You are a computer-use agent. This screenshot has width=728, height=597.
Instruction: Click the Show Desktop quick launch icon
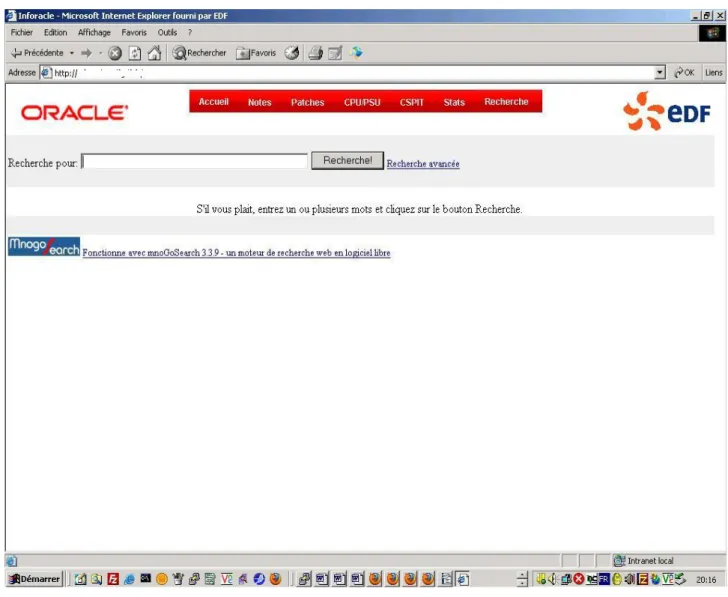(x=80, y=579)
